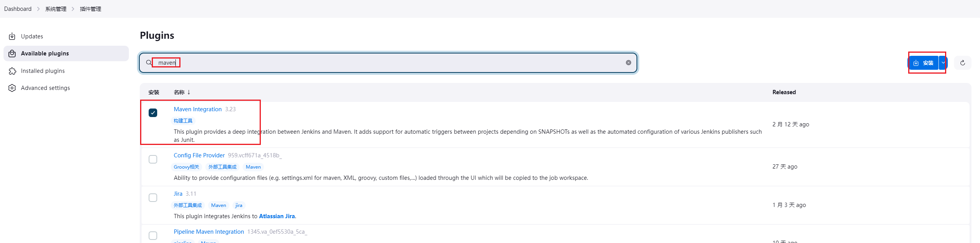The height and width of the screenshot is (243, 980).
Task: Open the 系统管理 breadcrumb
Action: pos(56,9)
